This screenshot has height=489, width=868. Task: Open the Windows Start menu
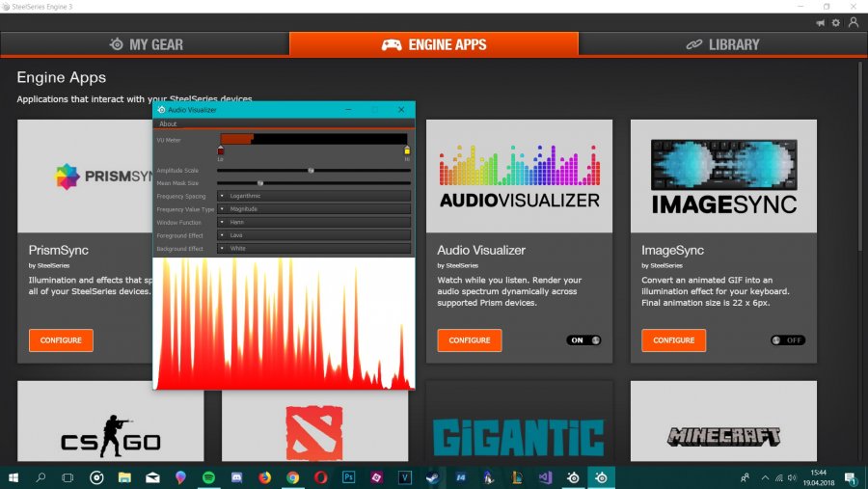pos(14,477)
